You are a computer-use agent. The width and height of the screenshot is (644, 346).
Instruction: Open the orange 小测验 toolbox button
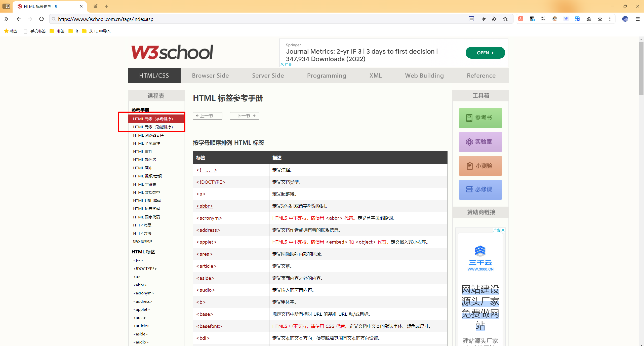pyautogui.click(x=480, y=166)
